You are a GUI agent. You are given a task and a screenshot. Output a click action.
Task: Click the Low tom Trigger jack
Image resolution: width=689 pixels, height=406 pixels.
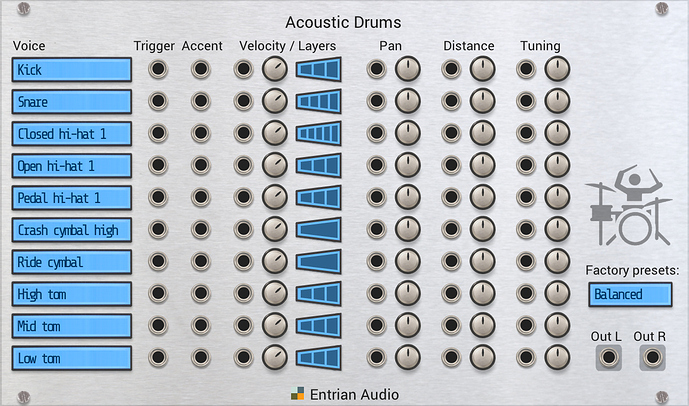[x=158, y=358]
